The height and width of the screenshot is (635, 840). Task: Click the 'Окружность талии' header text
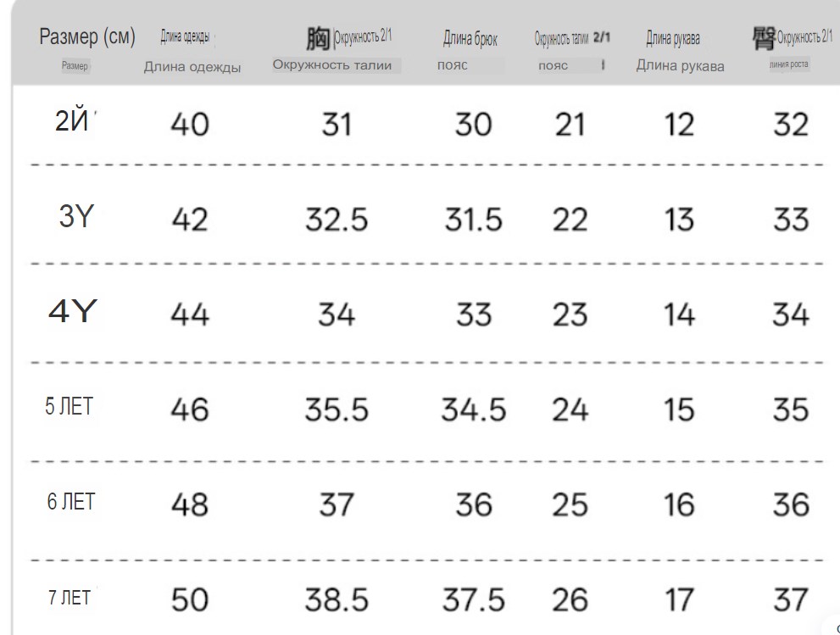coord(332,65)
